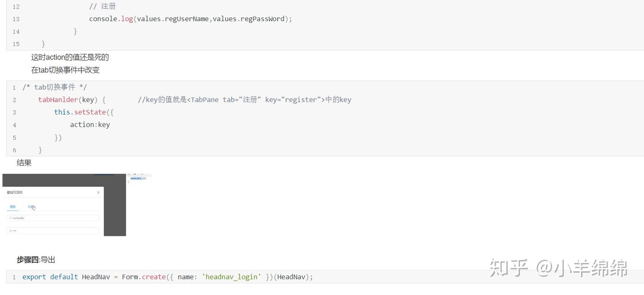Click the lock icon in the password field

(10, 231)
